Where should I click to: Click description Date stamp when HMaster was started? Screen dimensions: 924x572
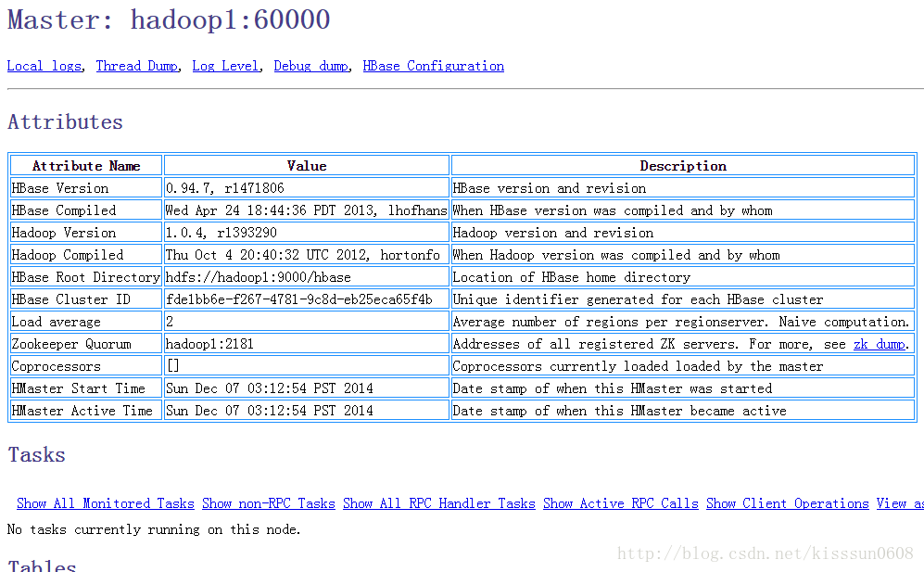[x=683, y=388]
